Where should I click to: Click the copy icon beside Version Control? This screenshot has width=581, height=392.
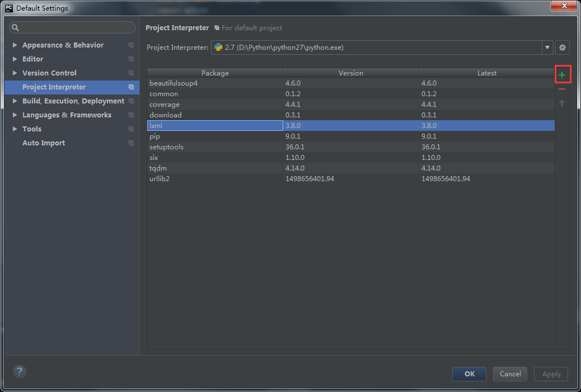[131, 73]
